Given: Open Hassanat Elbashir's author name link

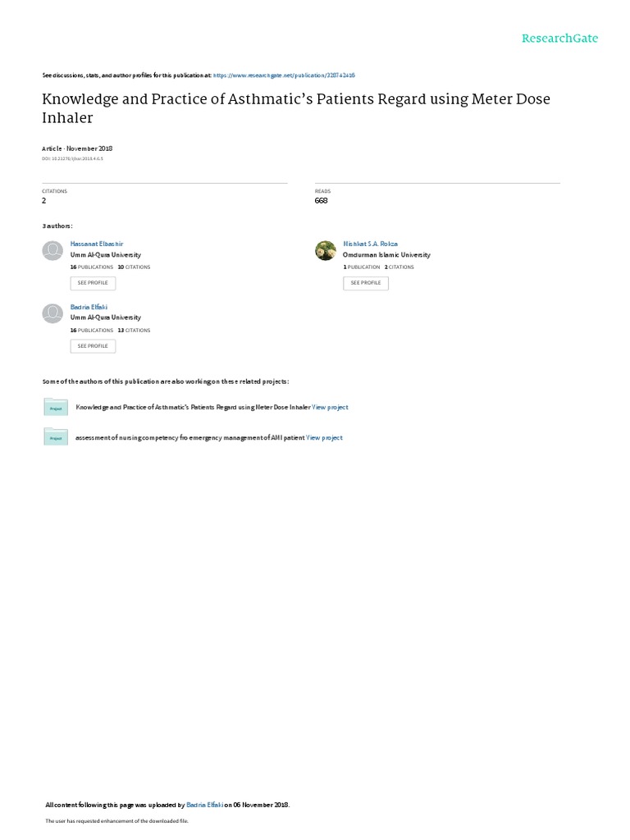Looking at the screenshot, I should [x=97, y=244].
